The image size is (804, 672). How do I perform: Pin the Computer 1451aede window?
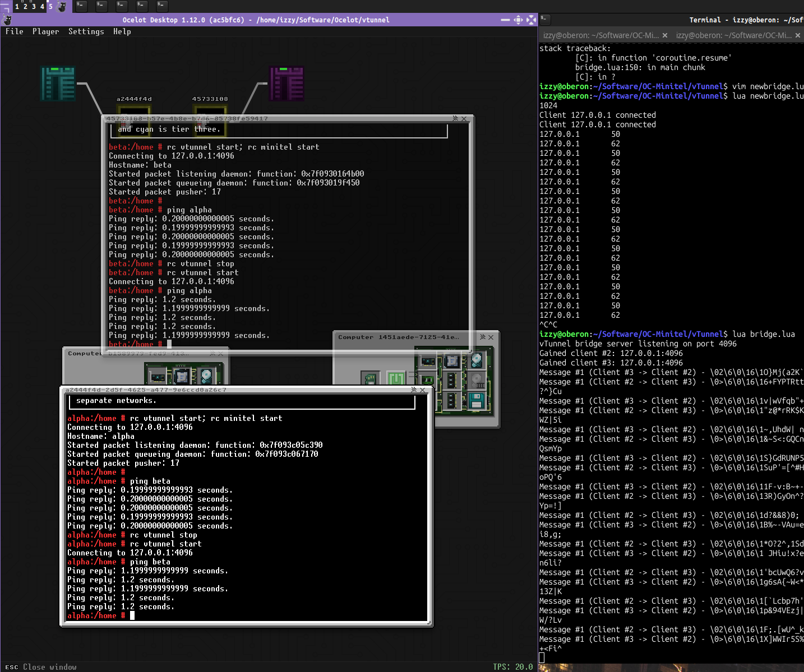(482, 337)
